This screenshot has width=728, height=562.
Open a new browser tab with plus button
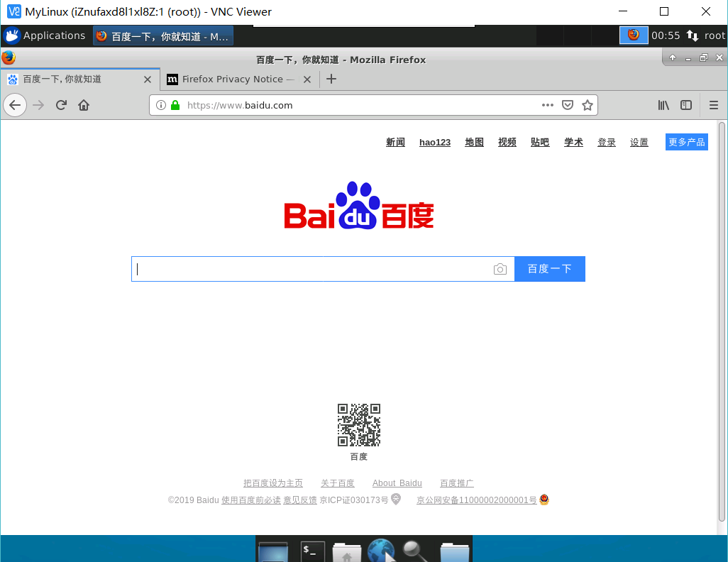click(331, 79)
